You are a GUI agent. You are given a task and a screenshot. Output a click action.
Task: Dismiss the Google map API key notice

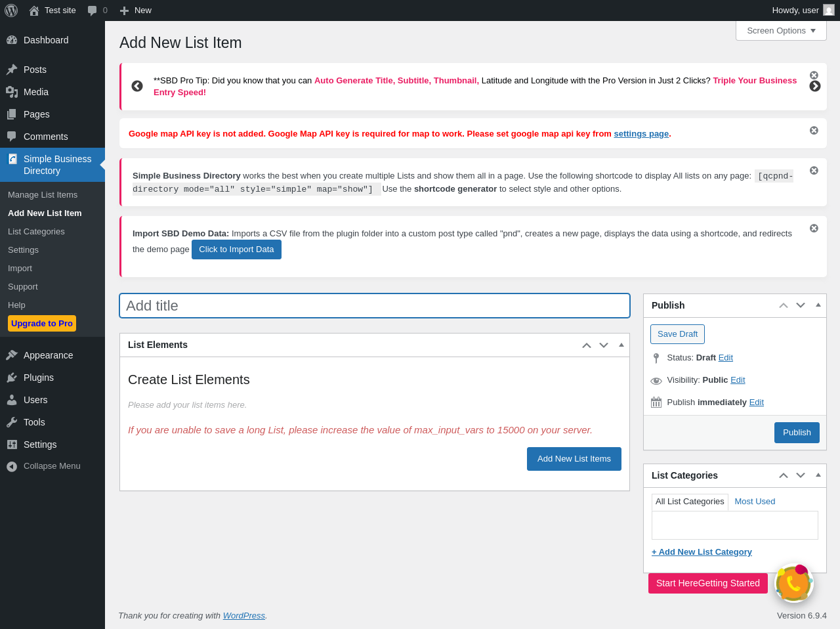coord(814,131)
